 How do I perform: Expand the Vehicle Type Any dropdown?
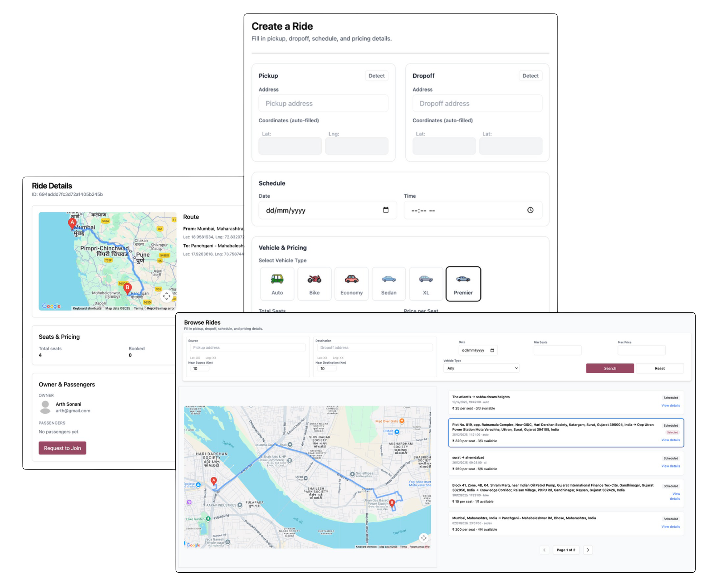coord(481,368)
